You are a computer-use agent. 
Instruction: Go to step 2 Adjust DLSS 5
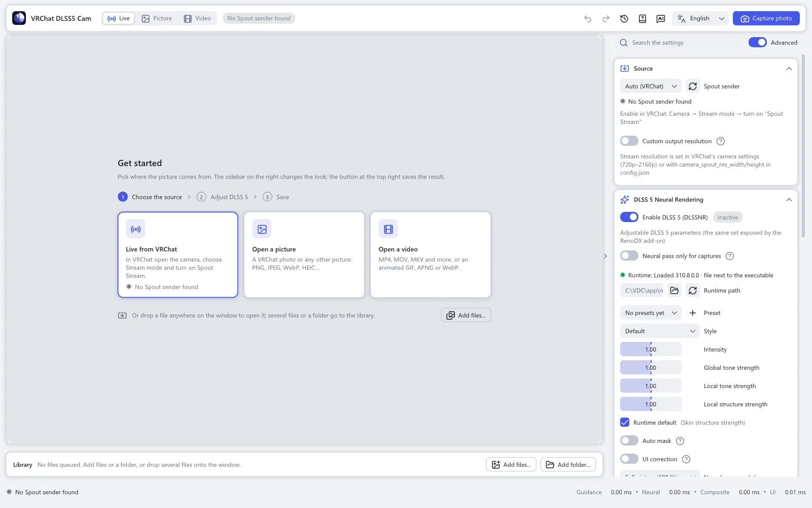point(223,197)
